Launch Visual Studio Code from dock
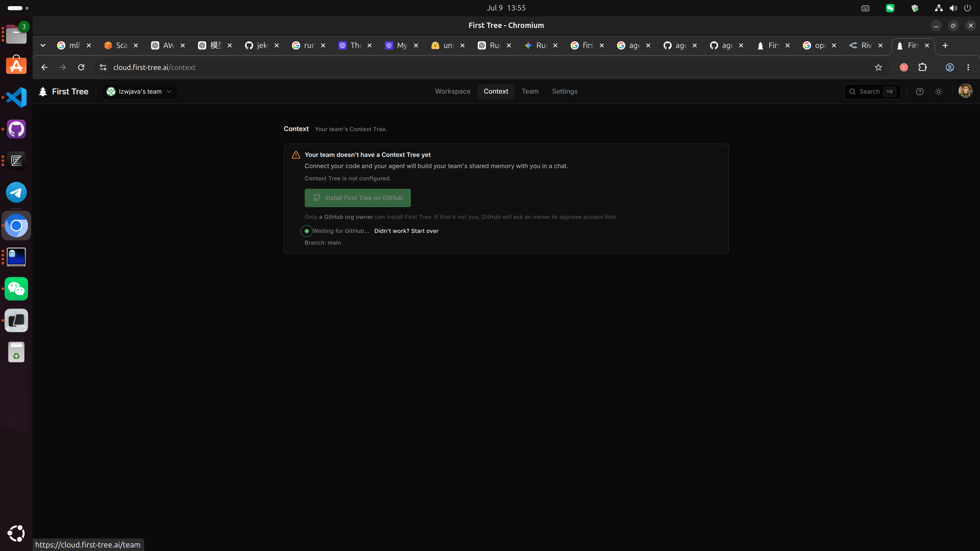The width and height of the screenshot is (980, 551). pos(16,97)
